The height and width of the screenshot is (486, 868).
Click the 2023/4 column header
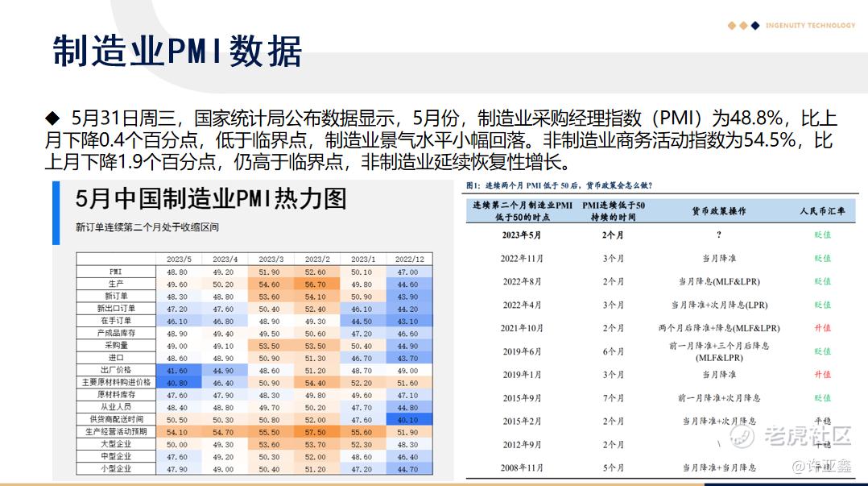click(225, 259)
